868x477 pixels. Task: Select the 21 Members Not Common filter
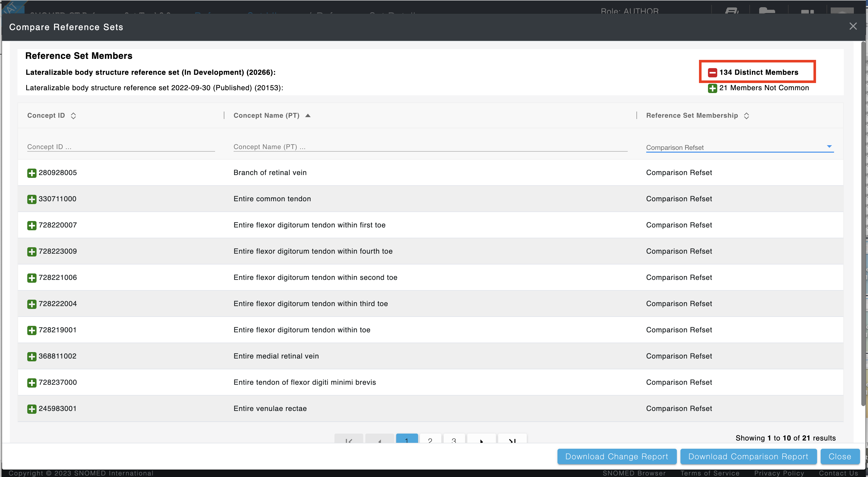(x=764, y=88)
